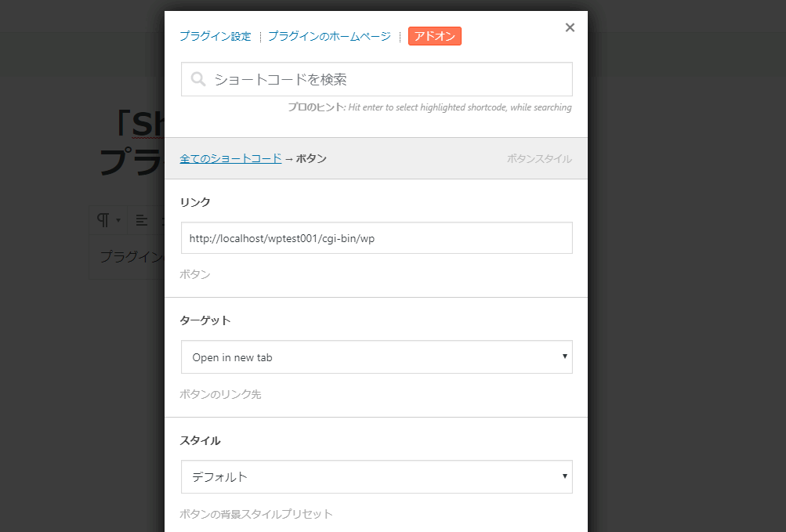Click the arrow on the スタイル select box
Viewport: 786px width, 532px height.
coord(564,476)
